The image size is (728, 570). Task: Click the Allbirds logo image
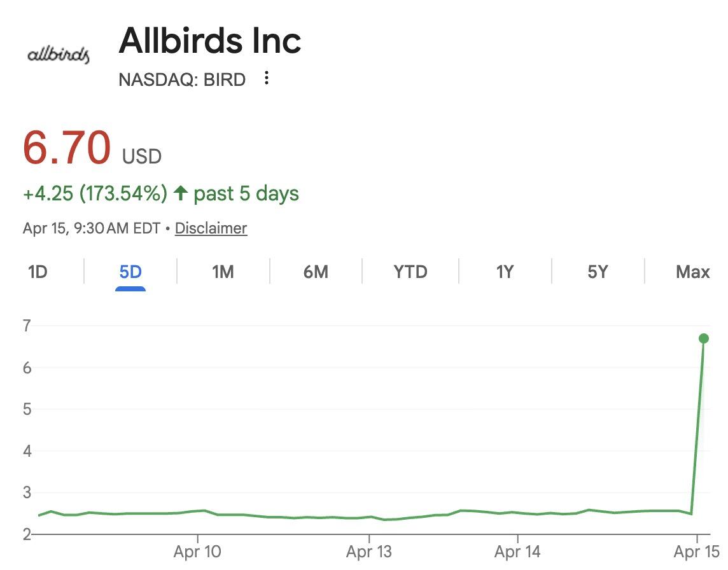pyautogui.click(x=59, y=55)
